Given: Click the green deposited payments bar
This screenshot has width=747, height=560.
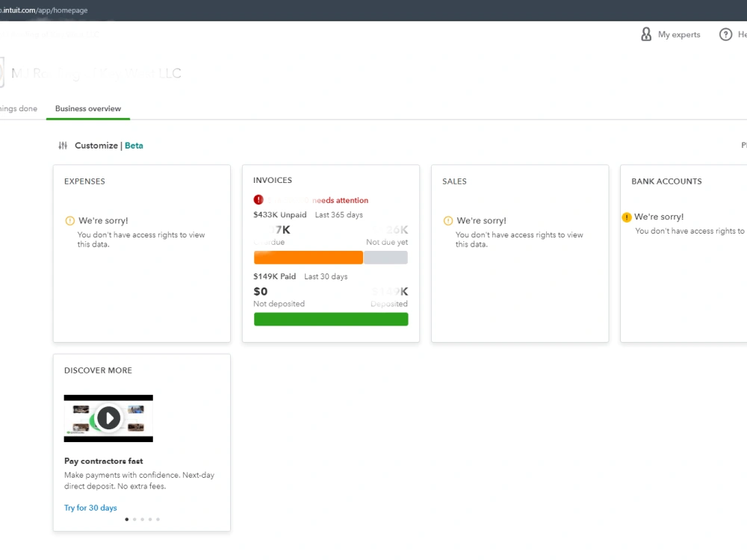Looking at the screenshot, I should pyautogui.click(x=331, y=319).
